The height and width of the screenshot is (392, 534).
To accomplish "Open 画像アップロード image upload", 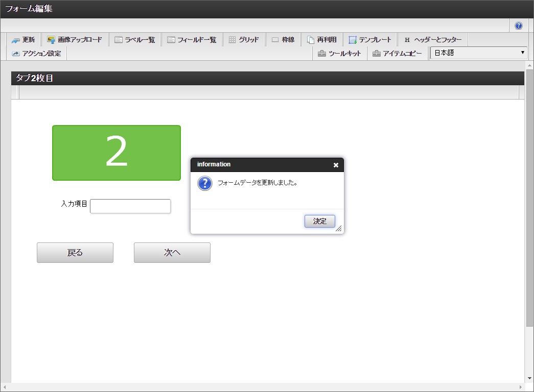I will tap(75, 40).
